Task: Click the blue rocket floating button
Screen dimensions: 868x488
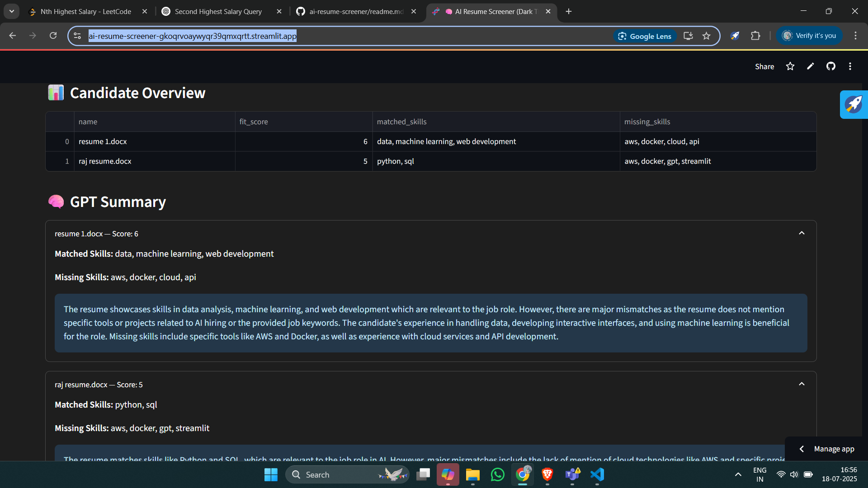Action: click(x=854, y=104)
